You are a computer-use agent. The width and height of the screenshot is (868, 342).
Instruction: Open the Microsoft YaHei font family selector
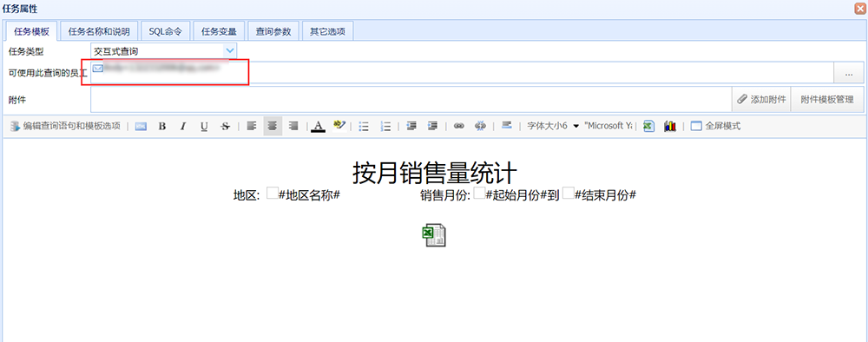(x=609, y=126)
